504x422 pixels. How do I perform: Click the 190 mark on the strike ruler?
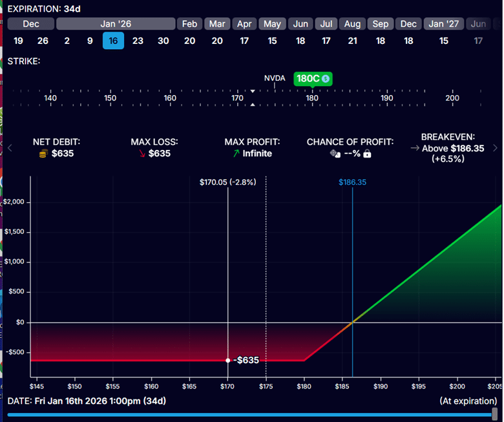(386, 98)
